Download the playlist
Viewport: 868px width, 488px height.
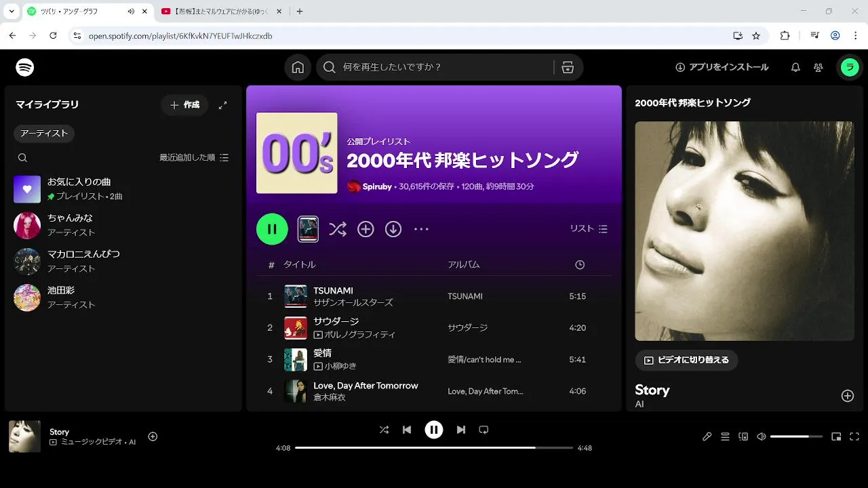pos(393,229)
